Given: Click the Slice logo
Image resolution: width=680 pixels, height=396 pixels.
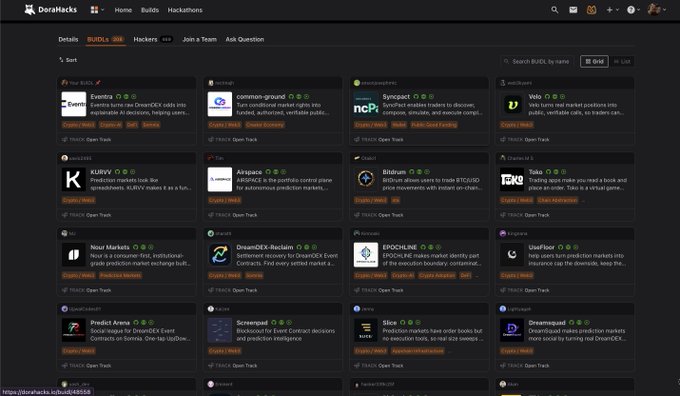Looking at the screenshot, I should pyautogui.click(x=366, y=330).
